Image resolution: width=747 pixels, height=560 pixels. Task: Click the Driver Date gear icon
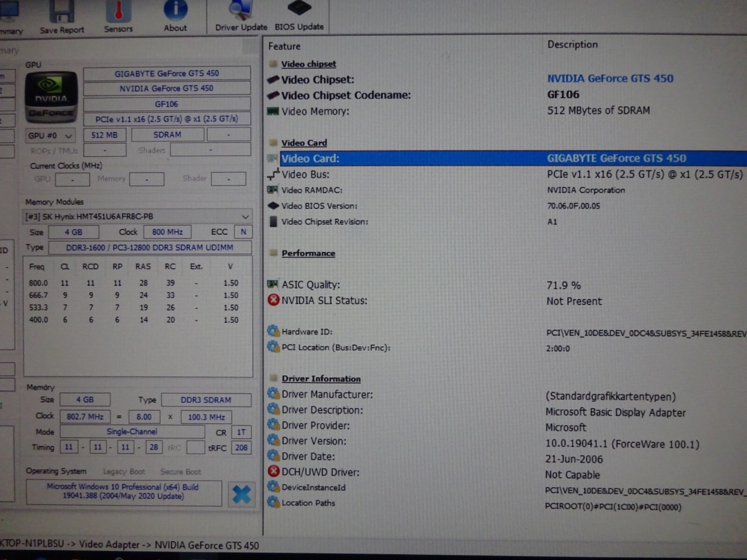tap(273, 455)
